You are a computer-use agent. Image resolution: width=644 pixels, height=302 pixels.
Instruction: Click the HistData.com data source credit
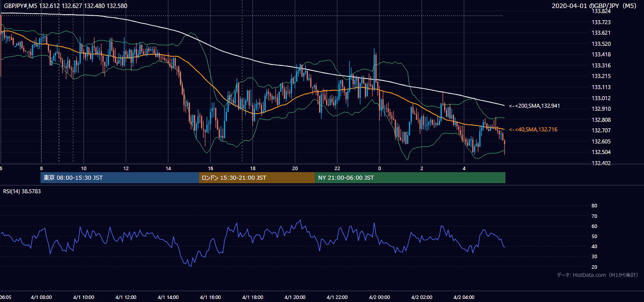[x=597, y=275]
